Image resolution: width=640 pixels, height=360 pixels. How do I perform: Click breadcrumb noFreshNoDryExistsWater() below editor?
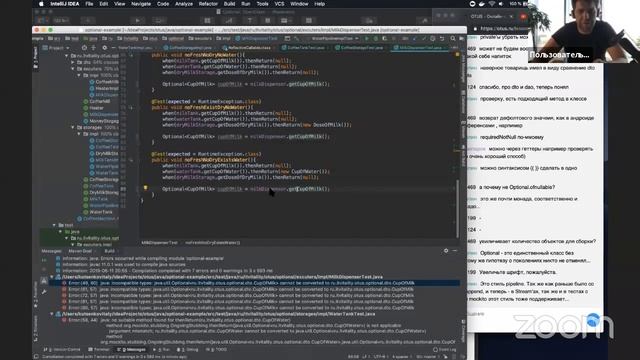click(x=212, y=242)
